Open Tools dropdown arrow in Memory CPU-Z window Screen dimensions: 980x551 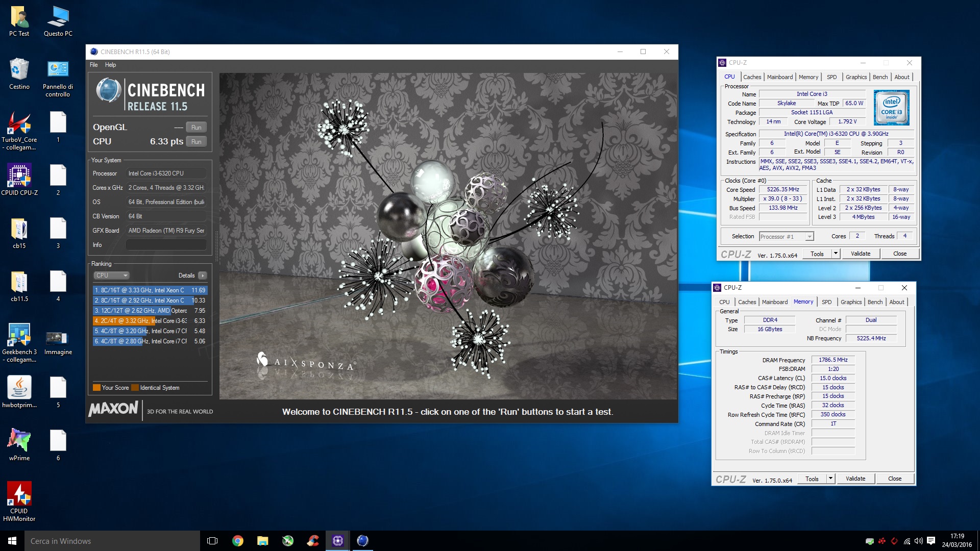point(830,479)
